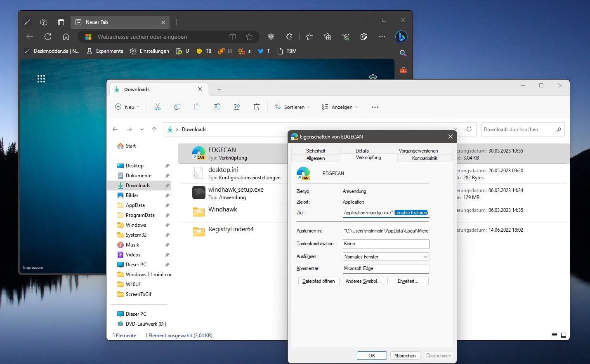The height and width of the screenshot is (364, 590).
Task: Click the Kommentar field
Action: (x=386, y=268)
